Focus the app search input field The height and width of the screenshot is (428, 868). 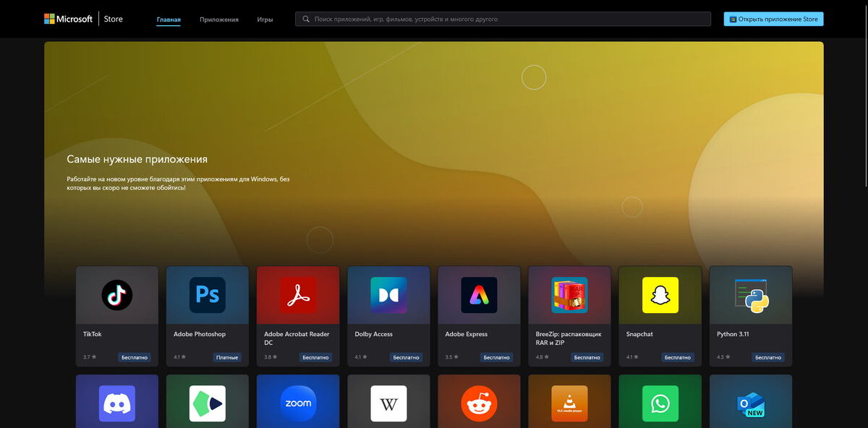click(504, 19)
